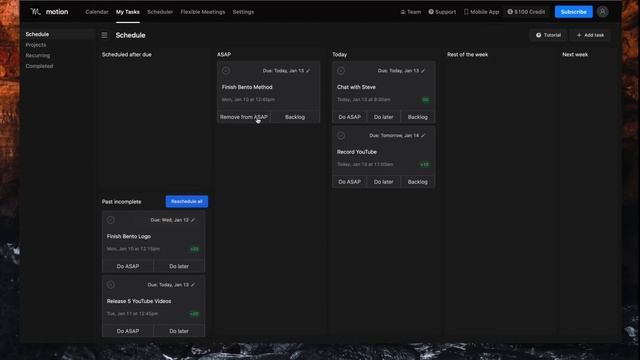640x360 pixels.
Task: Click Do ASAP on Chat with Steve
Action: pos(349,117)
